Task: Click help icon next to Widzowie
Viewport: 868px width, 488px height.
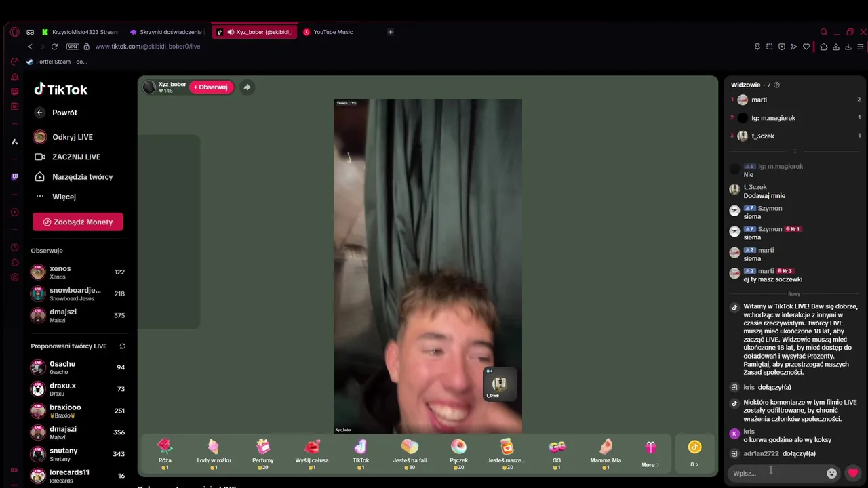Action: 776,85
